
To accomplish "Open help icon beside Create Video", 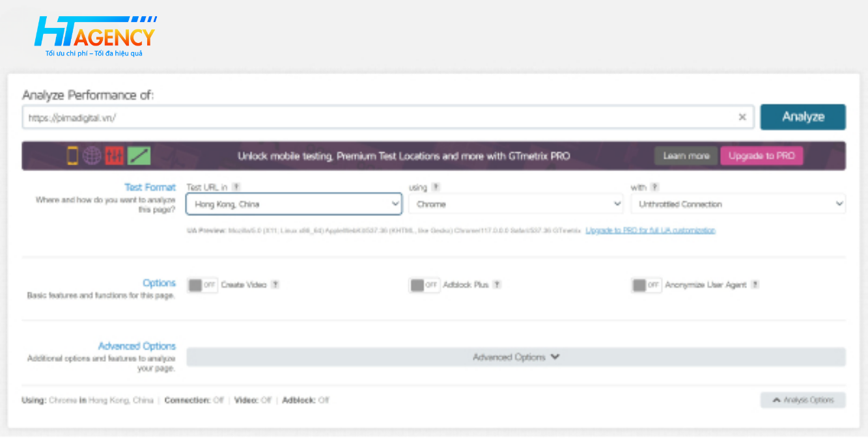I will click(275, 284).
